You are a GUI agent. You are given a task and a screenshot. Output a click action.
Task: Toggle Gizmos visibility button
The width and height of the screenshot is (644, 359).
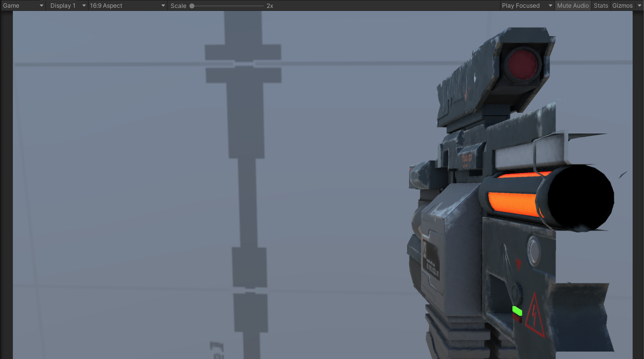tap(622, 5)
